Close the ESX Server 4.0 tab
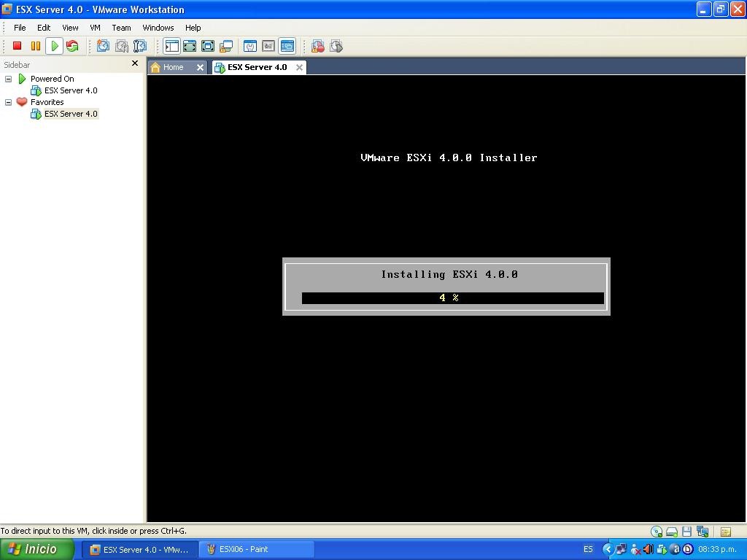The height and width of the screenshot is (560, 747). (299, 68)
